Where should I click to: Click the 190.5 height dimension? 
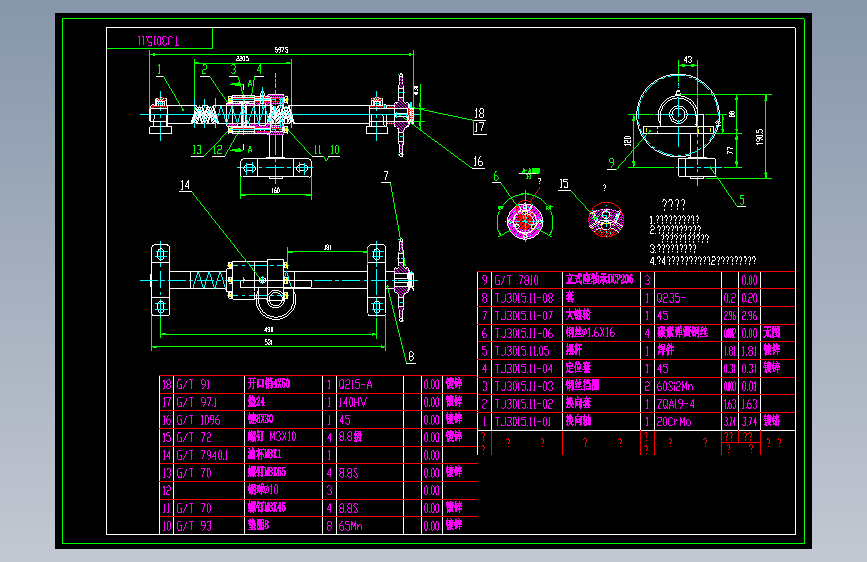coord(760,137)
